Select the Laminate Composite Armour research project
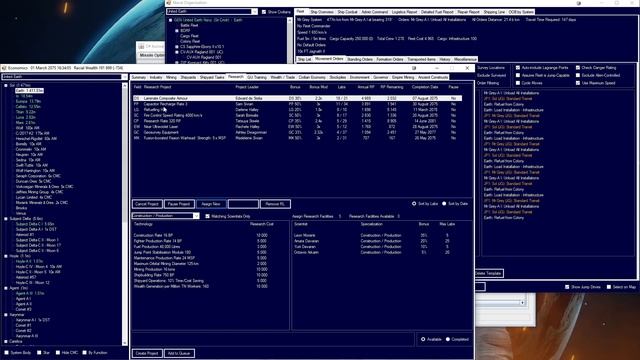This screenshot has height=360, width=640. click(297, 98)
